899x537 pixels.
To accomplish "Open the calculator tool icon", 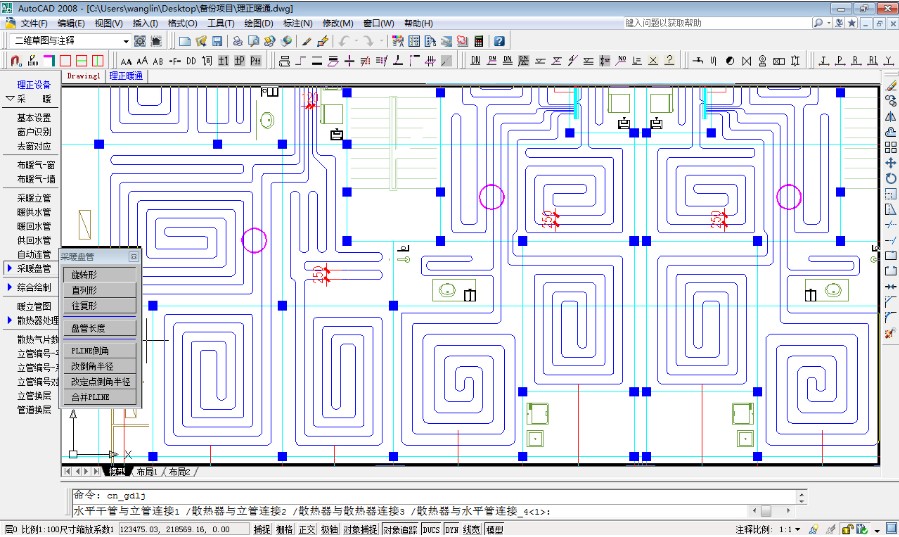I will [x=479, y=41].
